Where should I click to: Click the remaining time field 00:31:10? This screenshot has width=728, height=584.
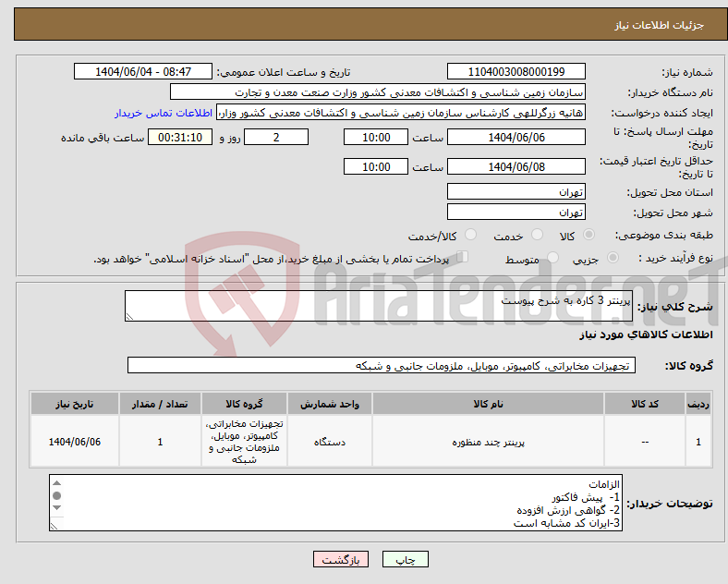pyautogui.click(x=180, y=137)
